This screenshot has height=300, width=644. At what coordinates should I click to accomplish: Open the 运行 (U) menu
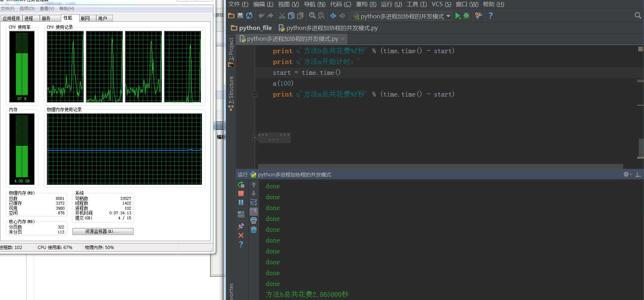click(391, 4)
